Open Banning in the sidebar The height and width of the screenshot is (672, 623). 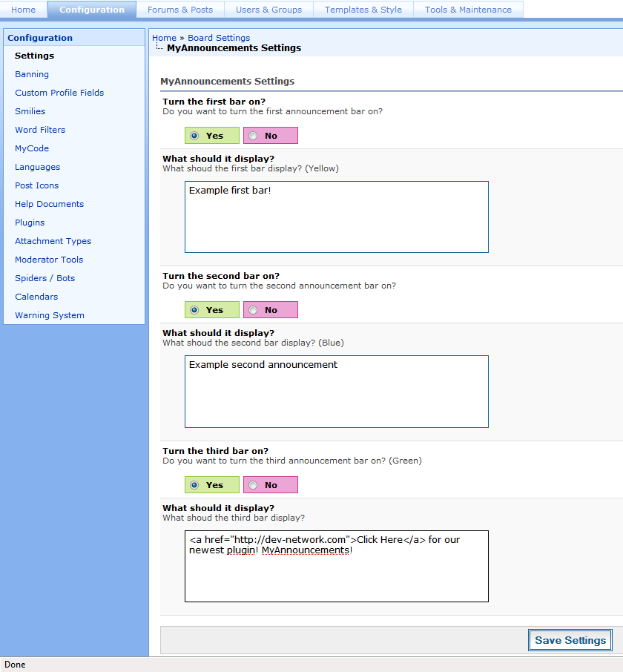(32, 74)
